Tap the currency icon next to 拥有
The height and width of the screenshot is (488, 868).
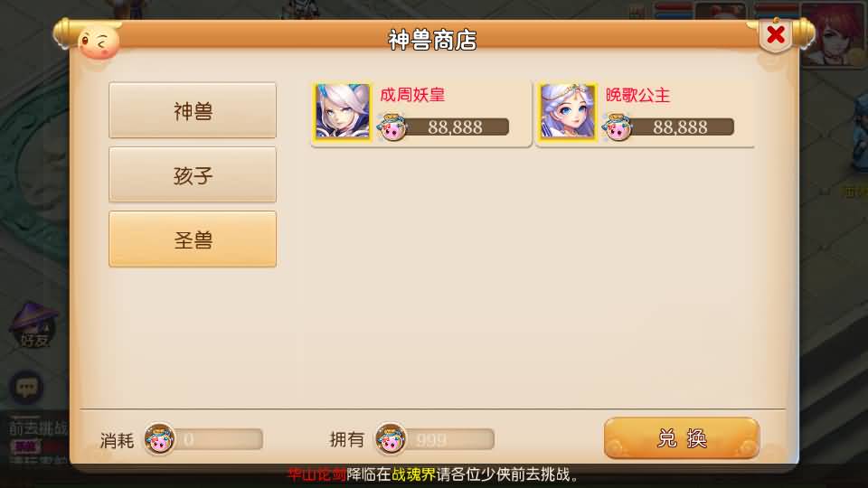(x=391, y=439)
